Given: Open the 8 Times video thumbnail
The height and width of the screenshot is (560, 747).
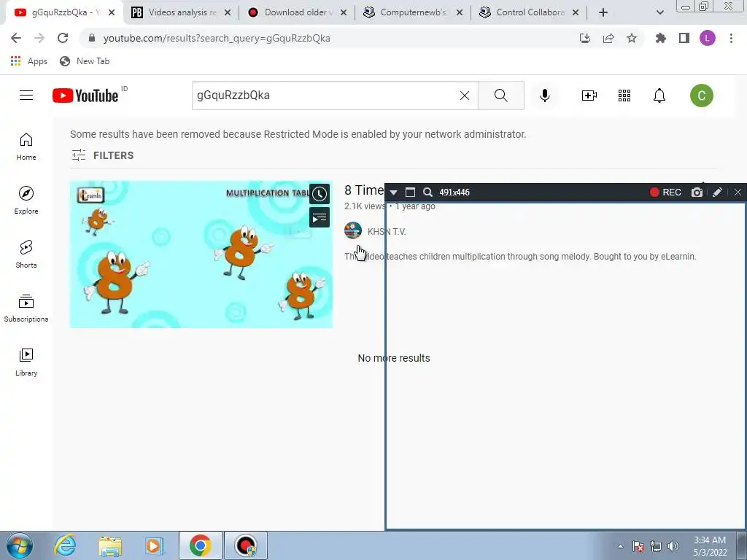Looking at the screenshot, I should tap(201, 254).
